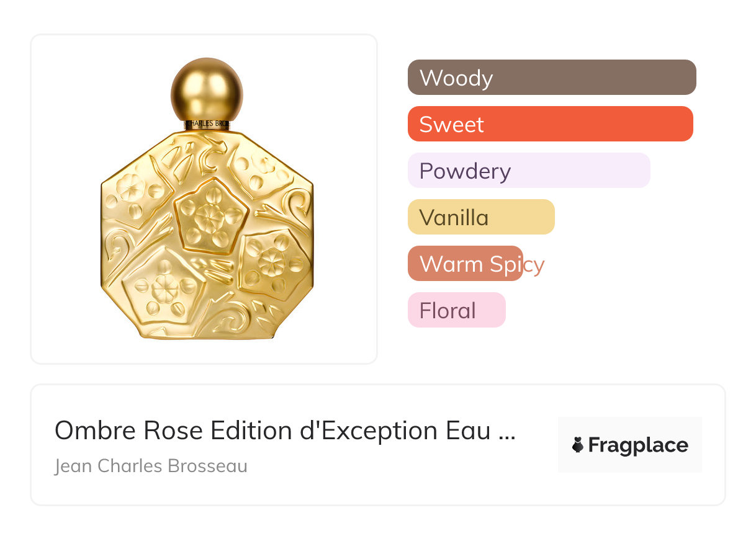756x536 pixels.
Task: Select the Floral accord bar
Action: [x=456, y=310]
